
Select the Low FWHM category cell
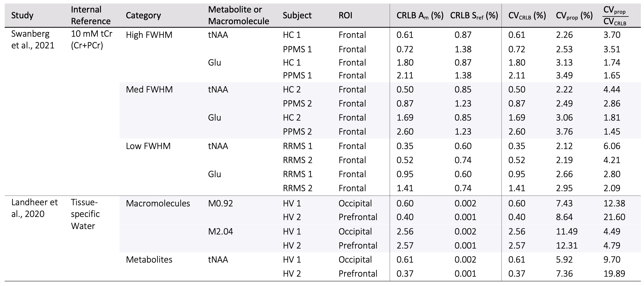coord(148,146)
